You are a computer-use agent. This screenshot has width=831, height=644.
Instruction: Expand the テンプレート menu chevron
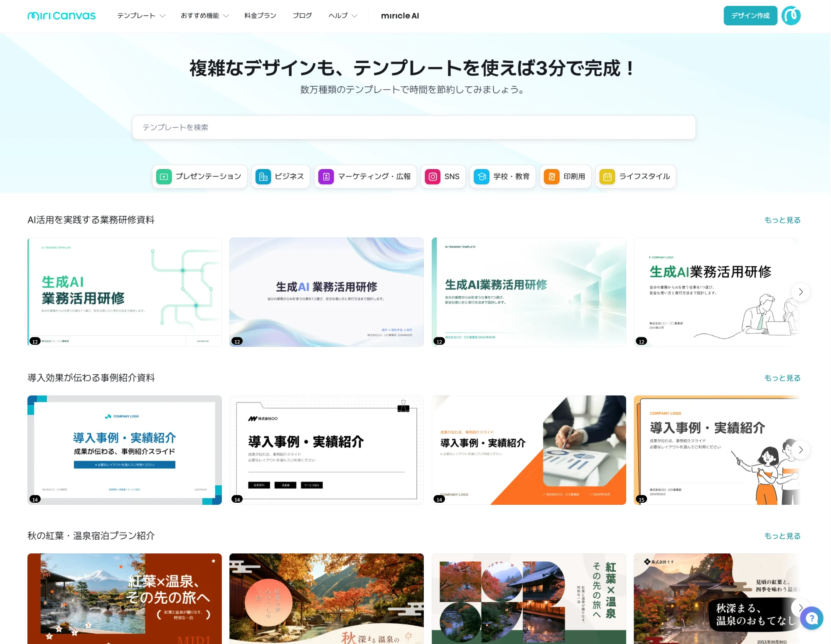pos(162,16)
